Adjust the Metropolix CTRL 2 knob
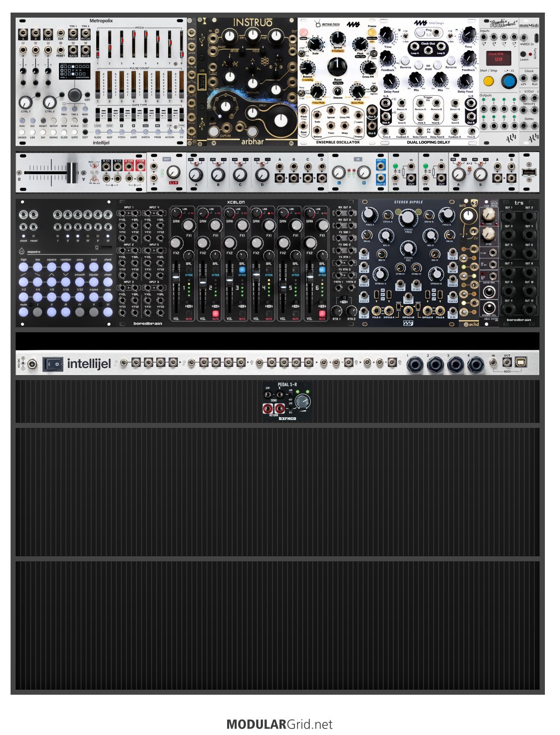Viewport: 560px width, 735px height. (x=49, y=102)
